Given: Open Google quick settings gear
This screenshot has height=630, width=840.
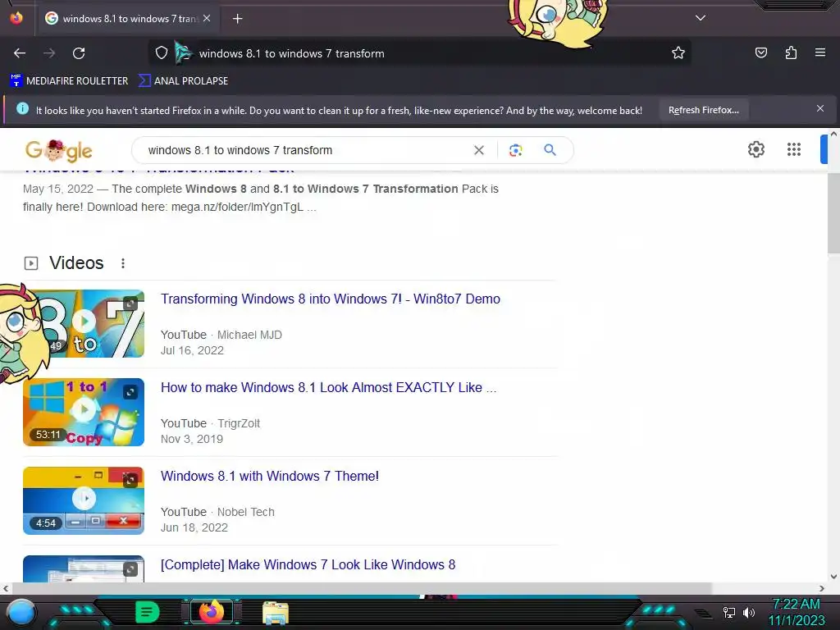Looking at the screenshot, I should coord(756,149).
